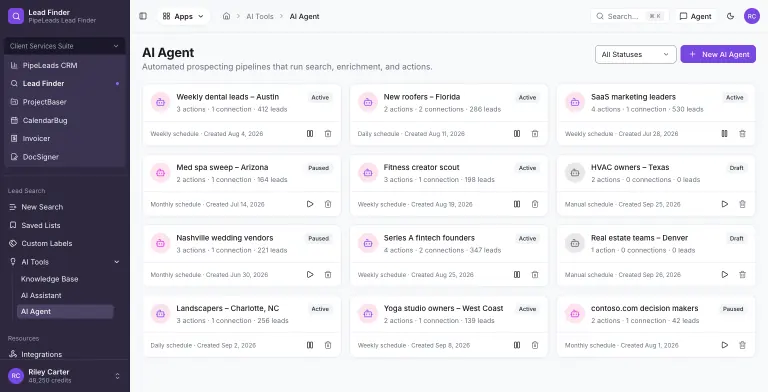Open CalendarBug app
Screen dimensions: 768x392
pos(64,120)
